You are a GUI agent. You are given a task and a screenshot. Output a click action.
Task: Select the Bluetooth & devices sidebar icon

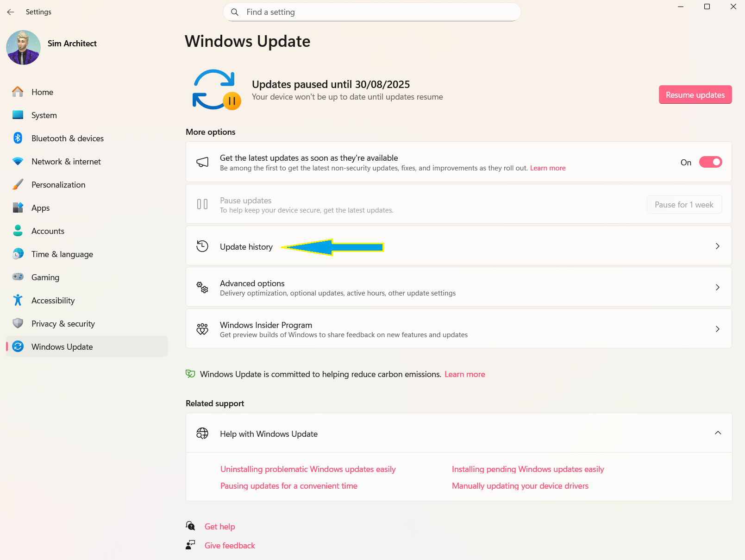click(x=18, y=138)
